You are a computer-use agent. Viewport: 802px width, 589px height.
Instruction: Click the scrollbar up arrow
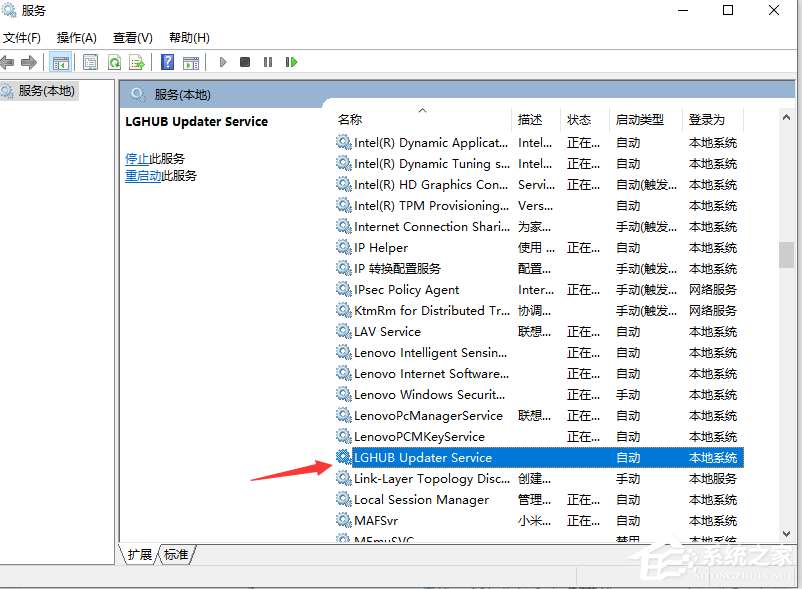click(786, 117)
